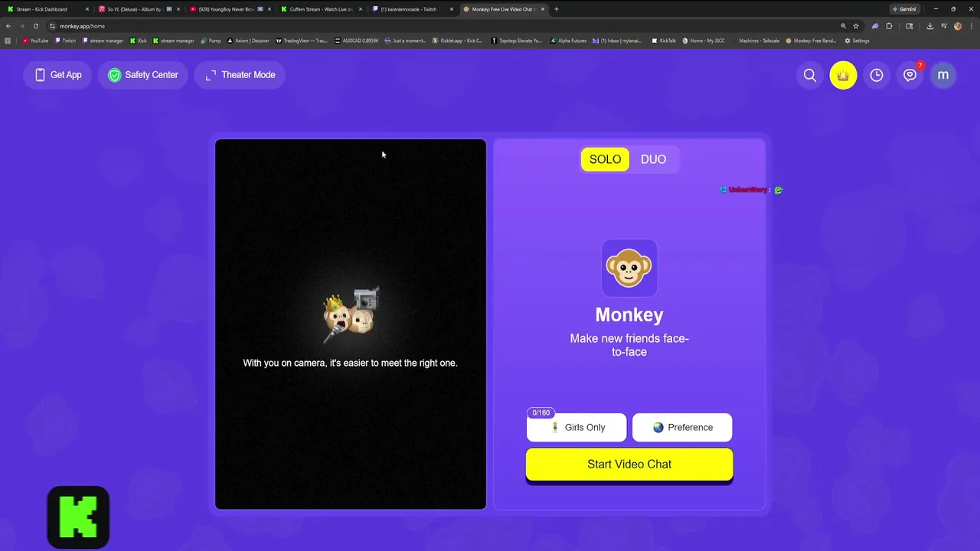980x551 pixels.
Task: Toggle the Girls Only filter
Action: click(x=577, y=428)
